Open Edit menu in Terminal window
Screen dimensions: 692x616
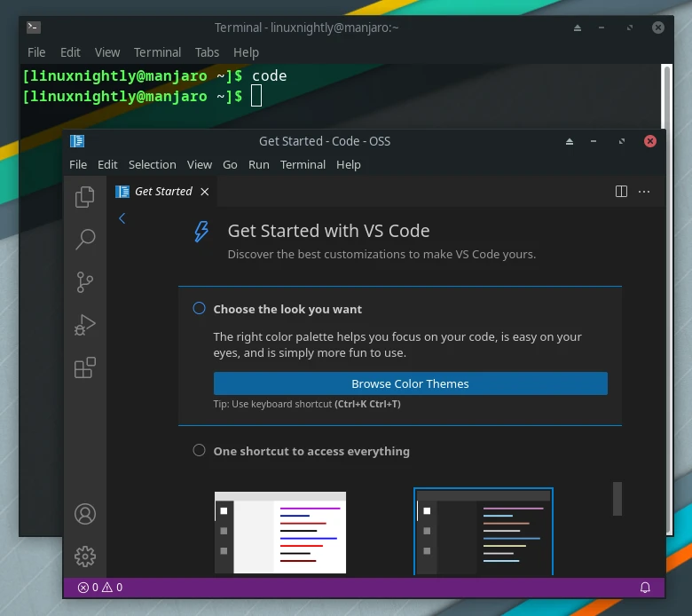coord(70,52)
